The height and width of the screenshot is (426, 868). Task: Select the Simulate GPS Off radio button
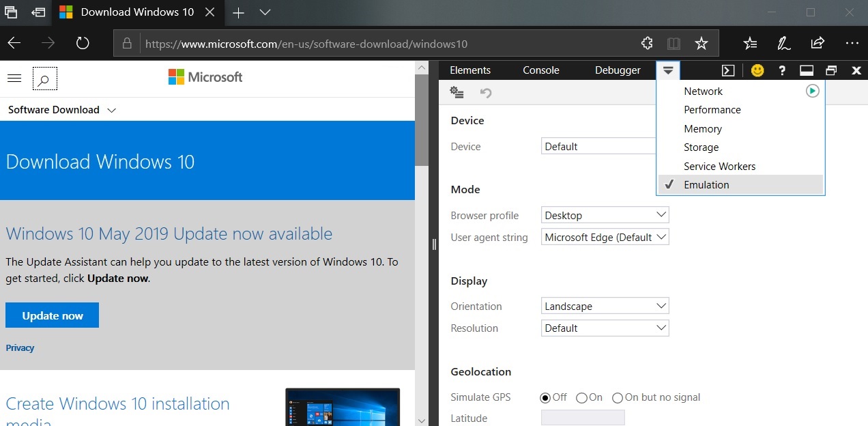pyautogui.click(x=545, y=397)
